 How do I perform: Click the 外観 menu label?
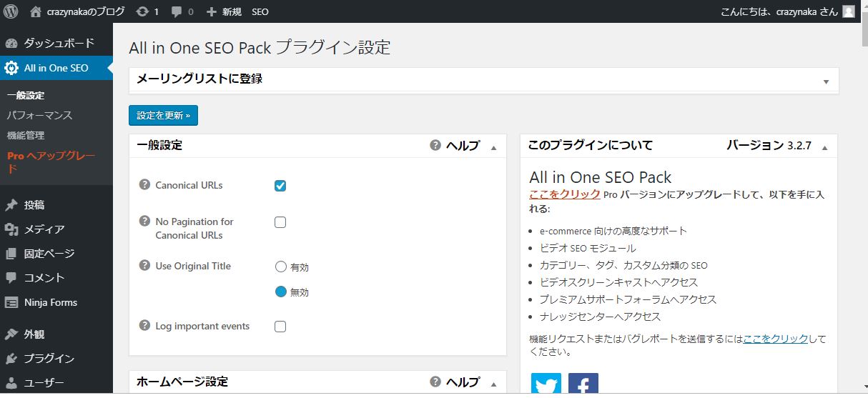coord(34,334)
